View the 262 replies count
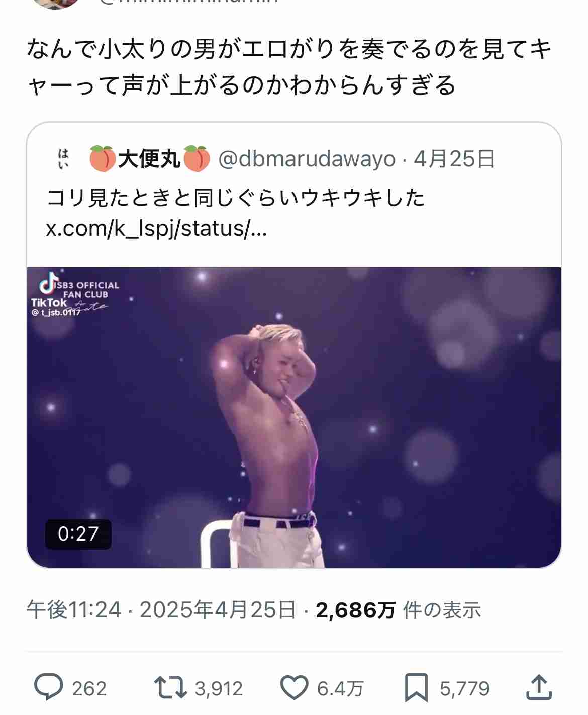 [x=89, y=688]
